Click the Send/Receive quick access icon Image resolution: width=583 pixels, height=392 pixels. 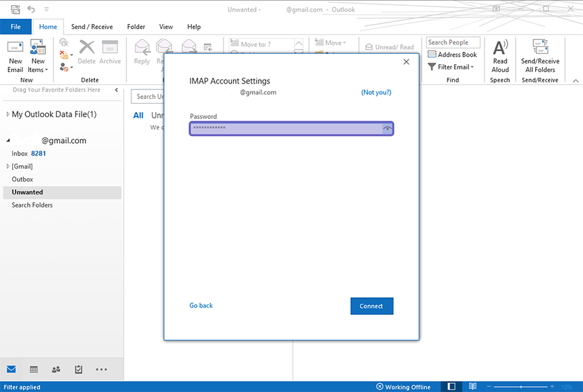click(16, 9)
